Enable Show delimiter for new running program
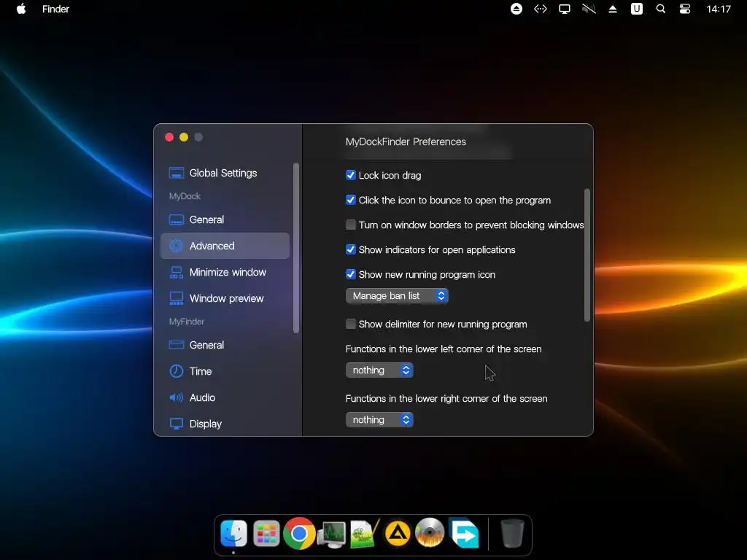Screen dimensions: 747x560 pyautogui.click(x=351, y=324)
